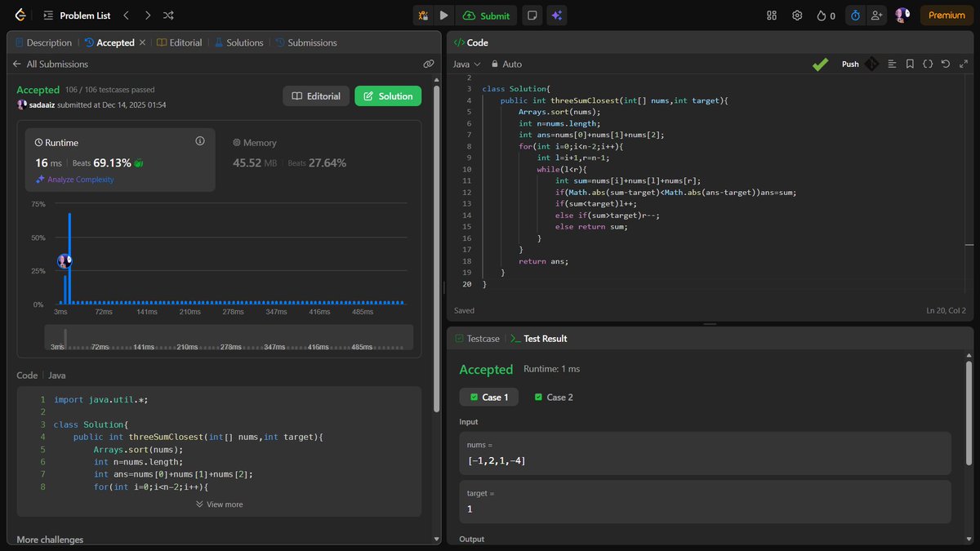
Task: Click the curly braces snippet icon
Action: pyautogui.click(x=928, y=64)
